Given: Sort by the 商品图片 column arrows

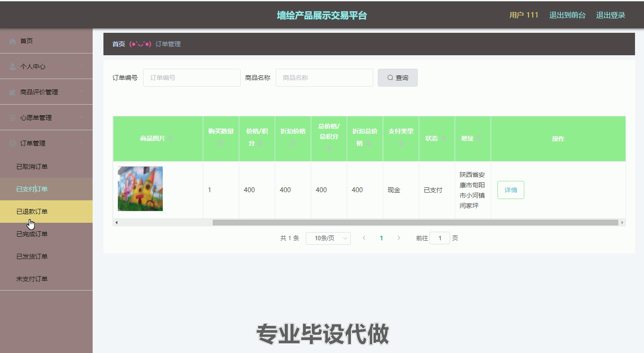Looking at the screenshot, I should coord(171,139).
